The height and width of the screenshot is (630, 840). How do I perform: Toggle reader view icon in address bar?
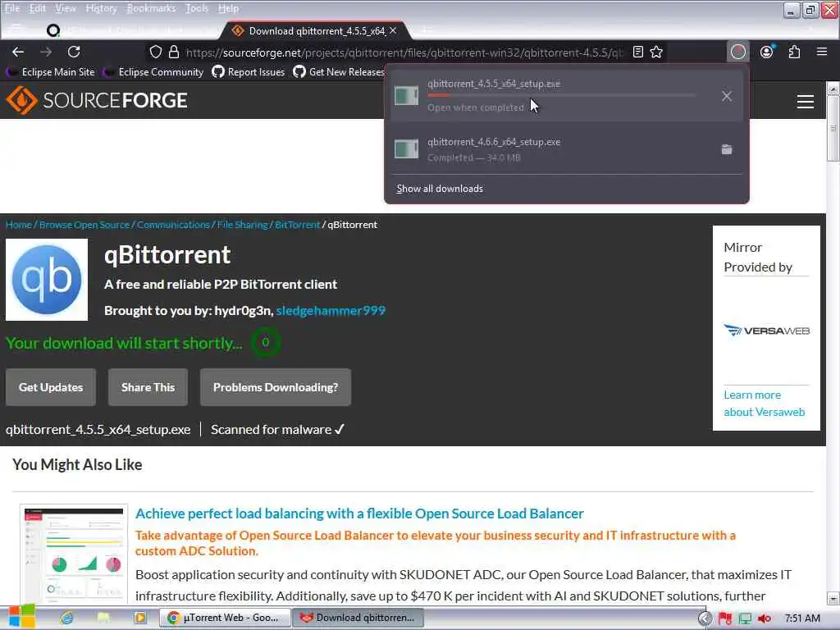coord(637,52)
